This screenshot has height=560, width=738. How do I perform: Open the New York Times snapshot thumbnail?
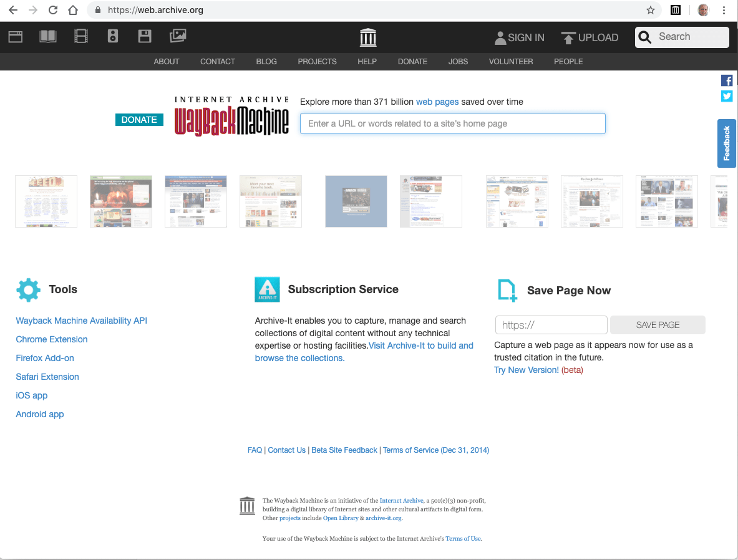coord(591,201)
